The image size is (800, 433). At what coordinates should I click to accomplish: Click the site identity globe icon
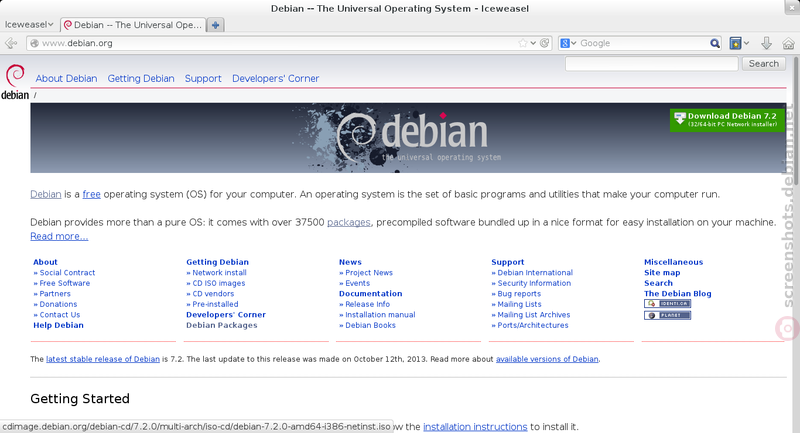pos(35,43)
